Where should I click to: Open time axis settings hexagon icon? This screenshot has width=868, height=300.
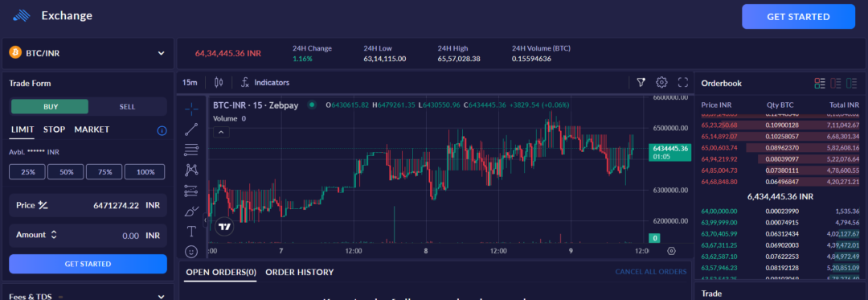[x=671, y=251]
